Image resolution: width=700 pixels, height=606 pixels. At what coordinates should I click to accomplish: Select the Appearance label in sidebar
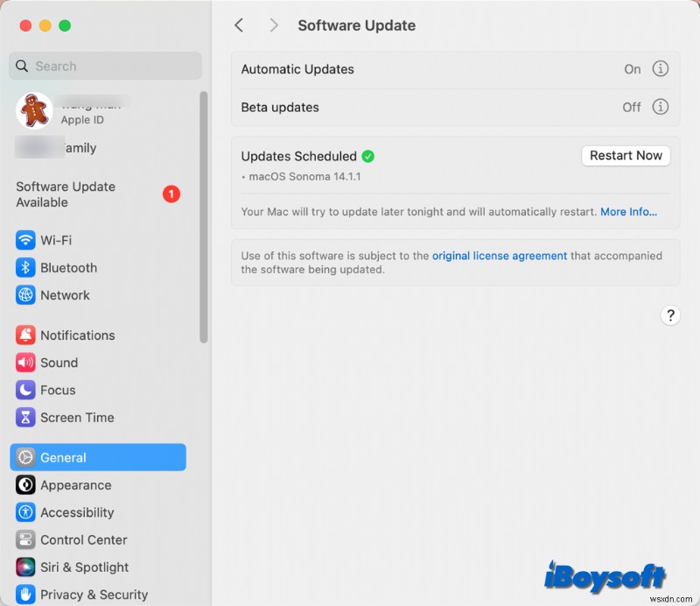pyautogui.click(x=76, y=485)
